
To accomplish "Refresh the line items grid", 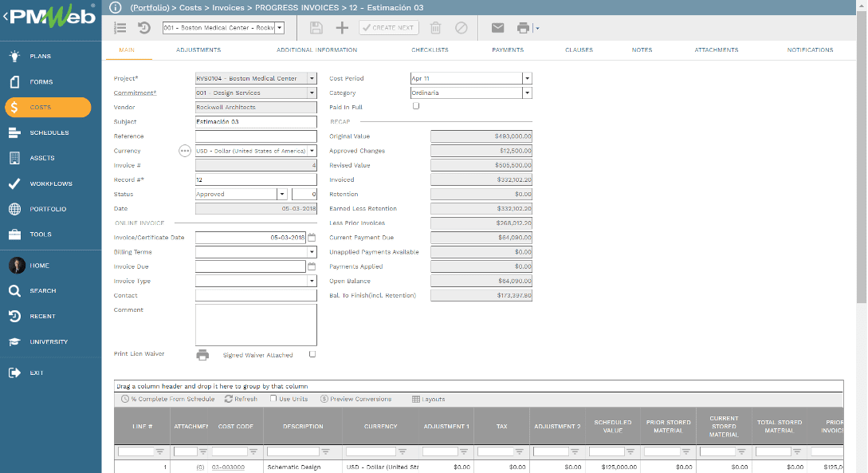I will click(241, 399).
